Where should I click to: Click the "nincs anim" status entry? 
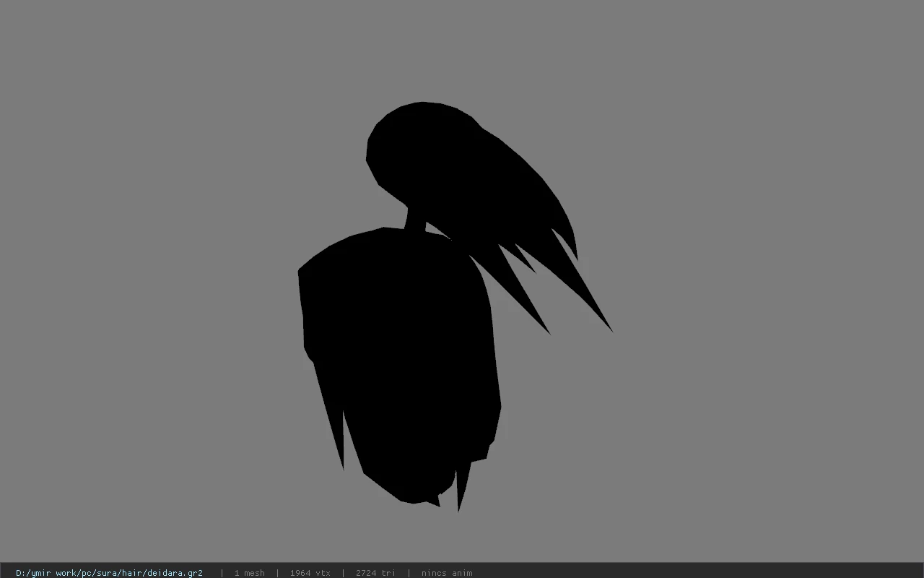[x=447, y=573]
